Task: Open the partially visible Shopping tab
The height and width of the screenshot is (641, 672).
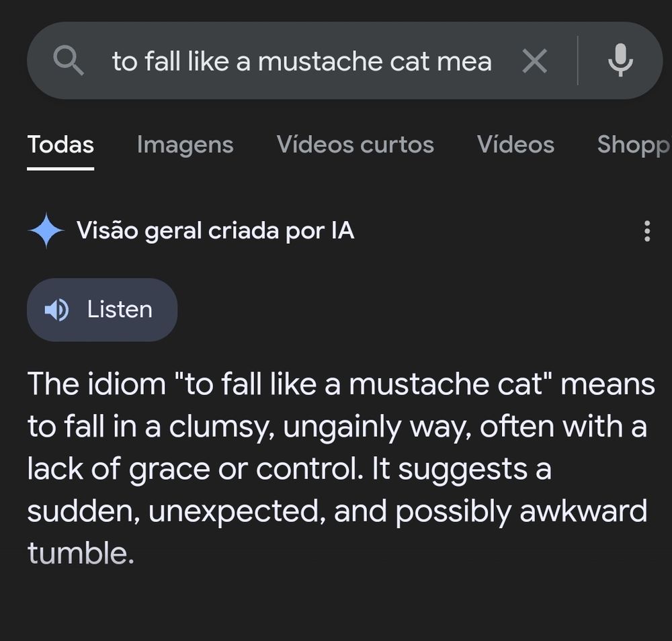Action: tap(633, 144)
